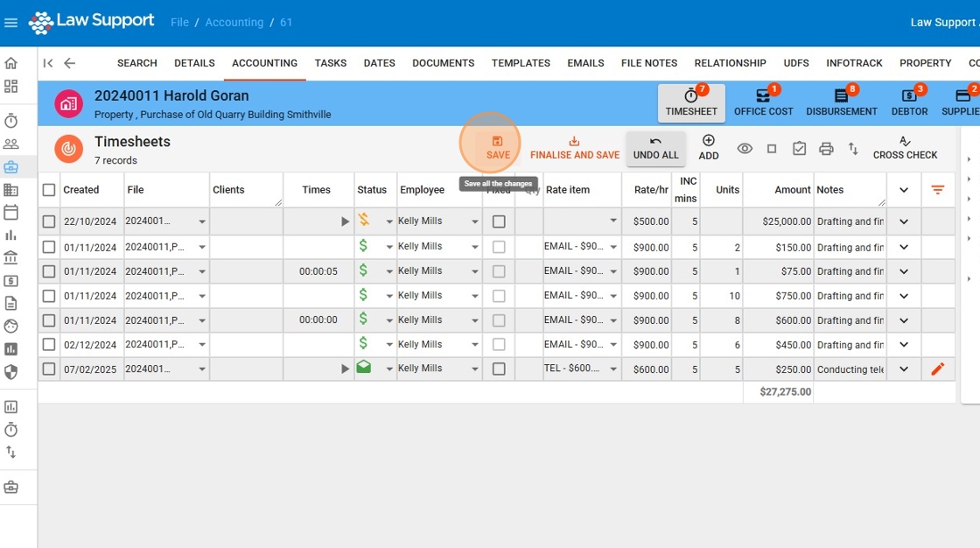Switch to the Details tab

point(194,63)
